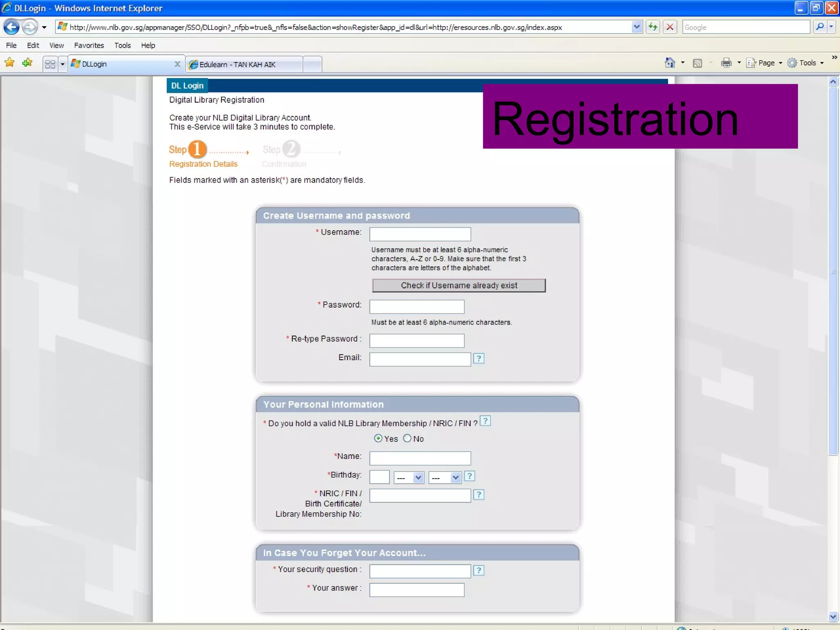Screen dimensions: 840x630
Task: Click the Your answer input field
Action: [x=417, y=590]
